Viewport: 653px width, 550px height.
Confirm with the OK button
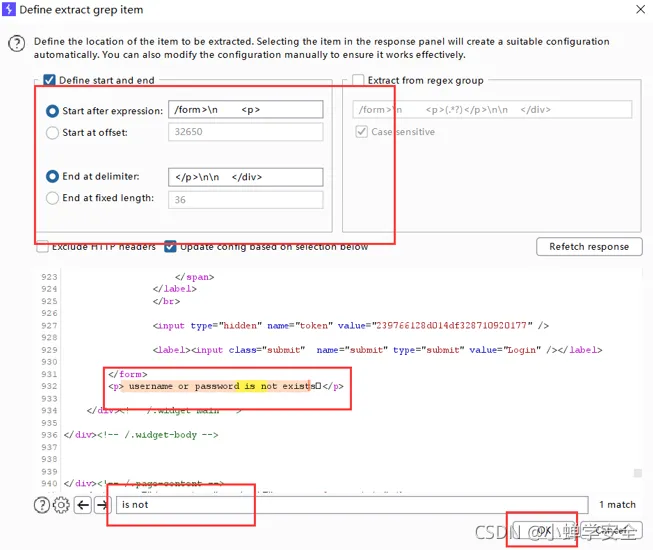544,530
